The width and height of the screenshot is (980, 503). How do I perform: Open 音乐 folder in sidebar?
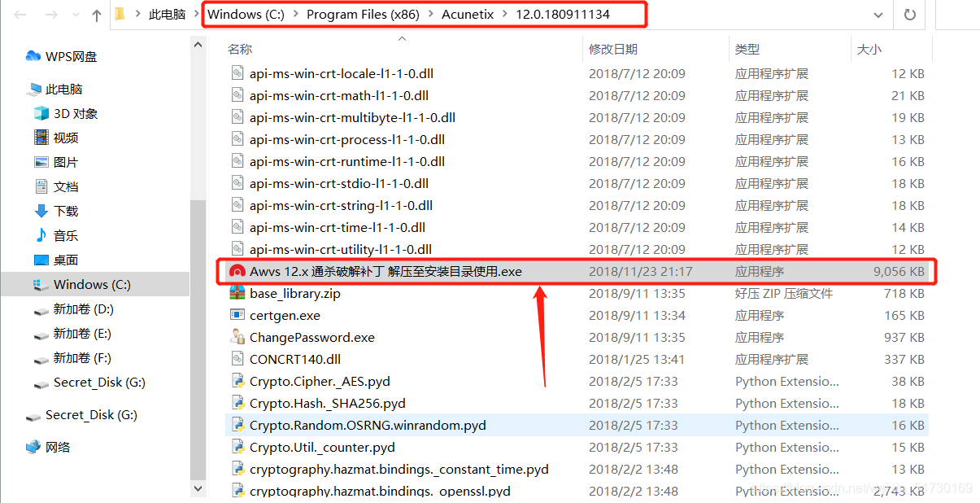coord(66,235)
